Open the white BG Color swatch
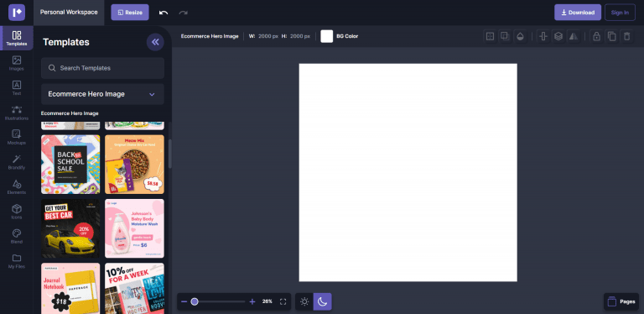The image size is (644, 314). (x=327, y=36)
